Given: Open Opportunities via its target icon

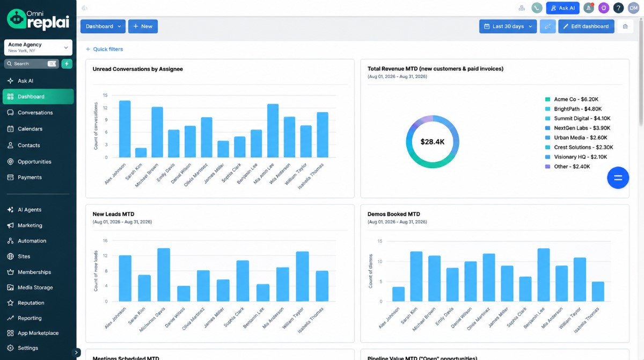Looking at the screenshot, I should pyautogui.click(x=10, y=162).
